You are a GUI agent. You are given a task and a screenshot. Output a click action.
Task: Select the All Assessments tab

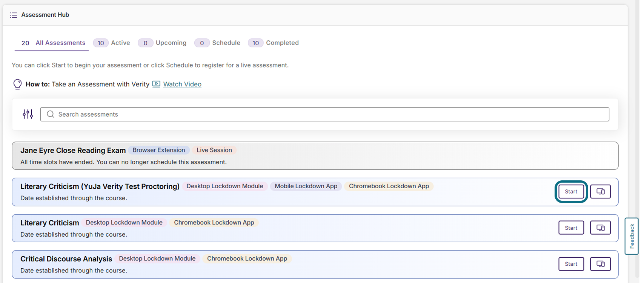click(52, 43)
